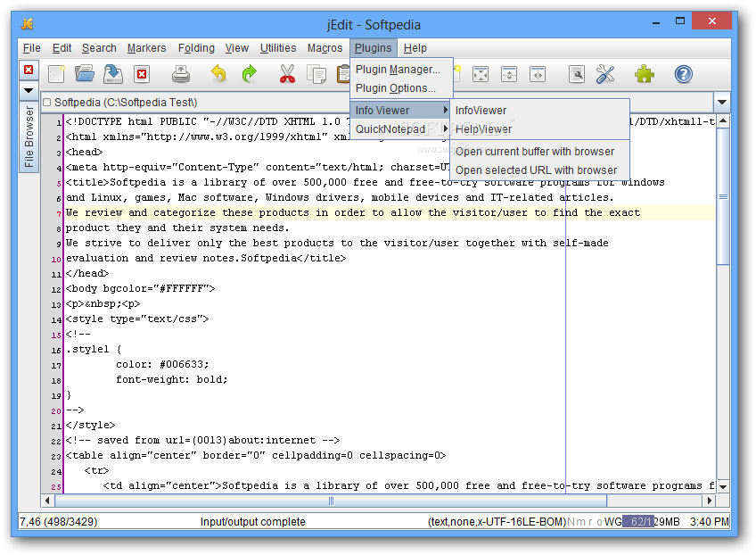
Task: Choose Open current buffer with browser
Action: coord(539,152)
